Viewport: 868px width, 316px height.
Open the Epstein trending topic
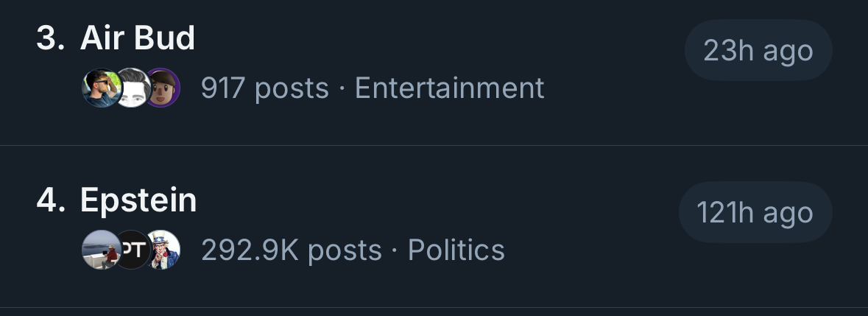click(138, 200)
